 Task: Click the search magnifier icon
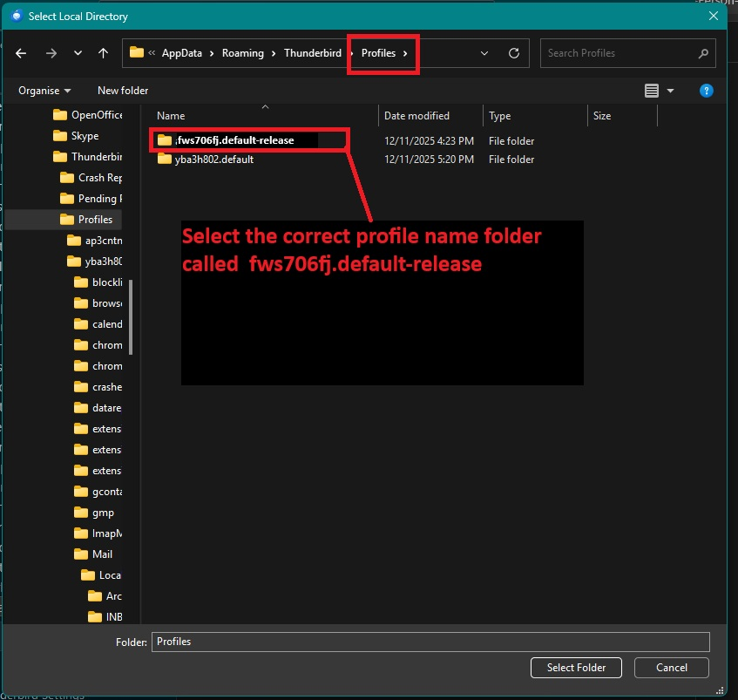(703, 53)
